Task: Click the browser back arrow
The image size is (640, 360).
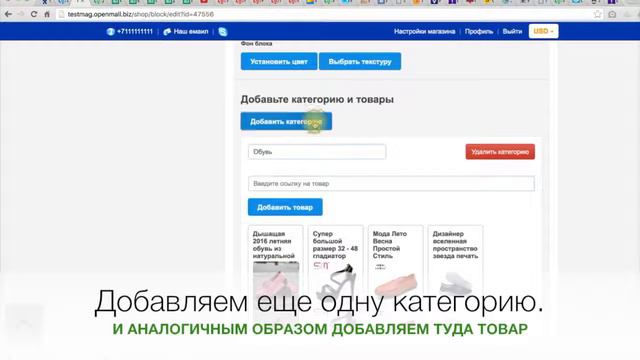Action: click(x=8, y=14)
